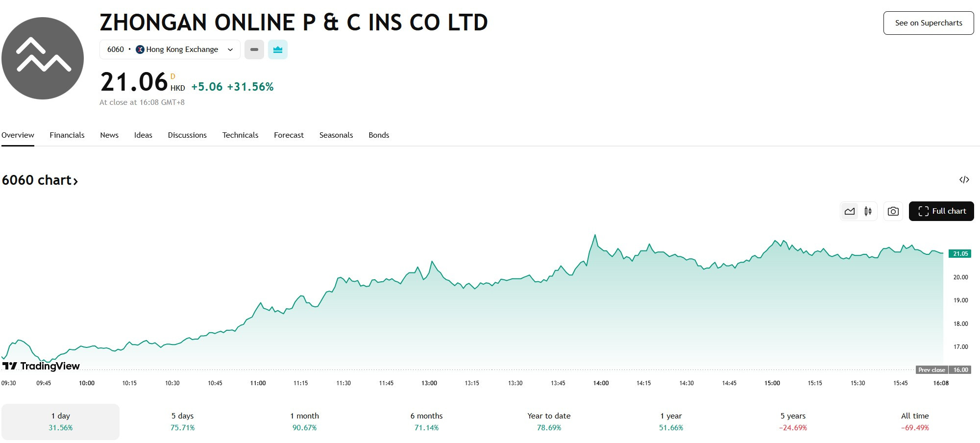Take a chart snapshot with camera icon

893,211
